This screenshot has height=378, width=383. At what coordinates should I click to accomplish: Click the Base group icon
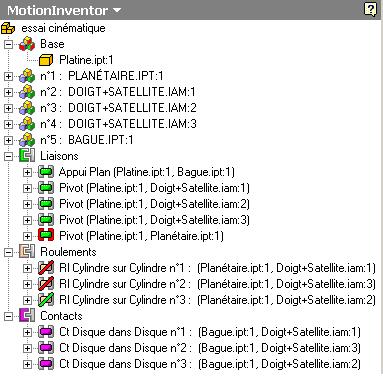pos(27,44)
